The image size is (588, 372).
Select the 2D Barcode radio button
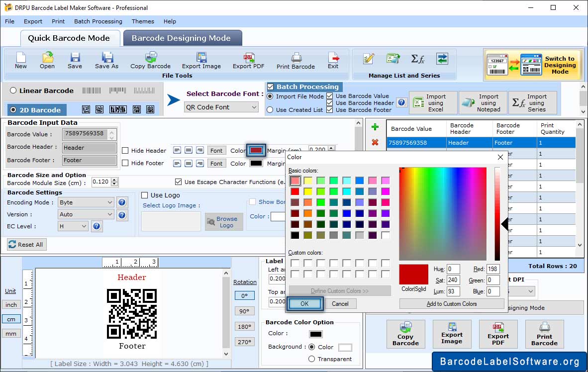(13, 110)
